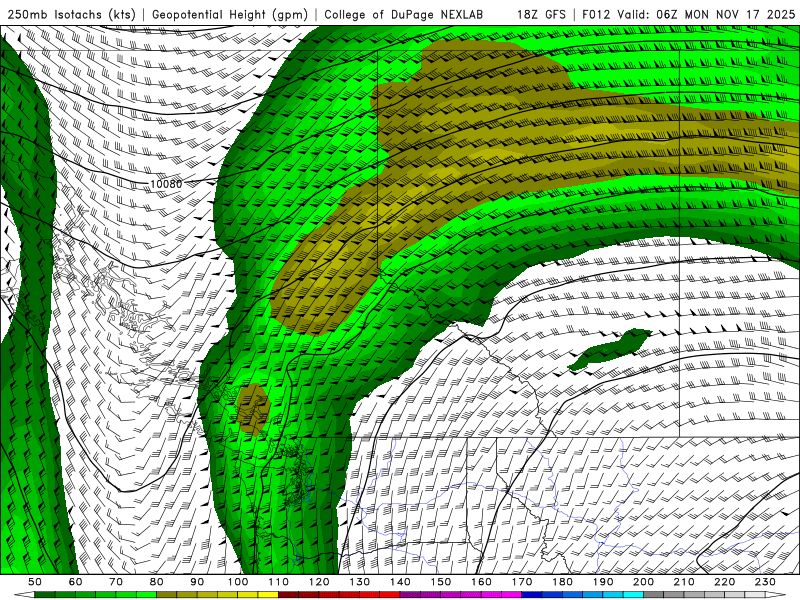Viewport: 800px width, 600px height.
Task: Click the "Valid: 06Z MON NOV 17 2025" text
Action: [706, 14]
